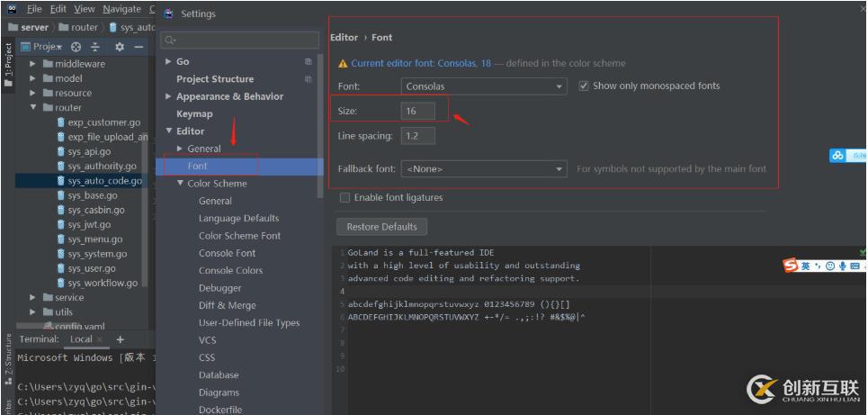Collapse the Color Scheme tree node

click(x=181, y=184)
